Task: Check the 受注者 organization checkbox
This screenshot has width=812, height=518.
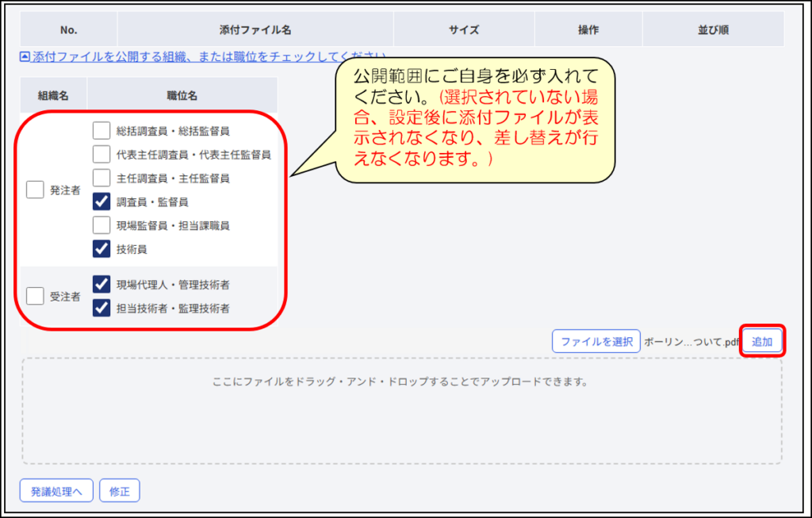Action: tap(35, 297)
